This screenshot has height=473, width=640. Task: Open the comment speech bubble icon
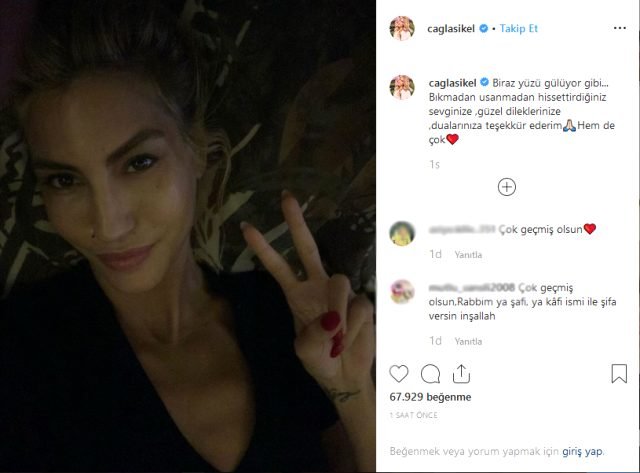tap(430, 374)
